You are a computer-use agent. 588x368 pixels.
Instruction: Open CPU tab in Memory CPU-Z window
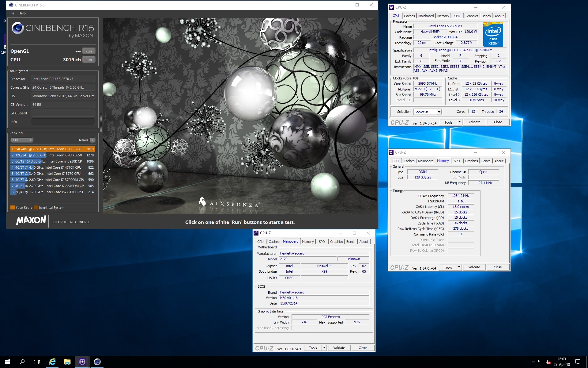(x=395, y=161)
